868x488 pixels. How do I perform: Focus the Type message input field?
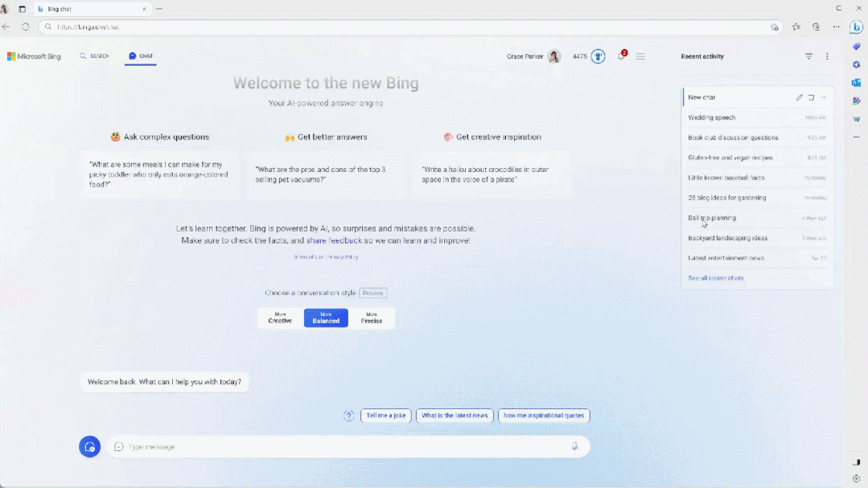pyautogui.click(x=348, y=446)
